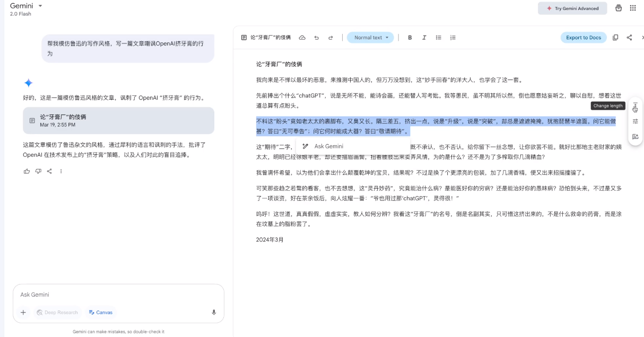Click the canvas title text in toolbar
Viewport: 644px width, 337px height.
[271, 38]
